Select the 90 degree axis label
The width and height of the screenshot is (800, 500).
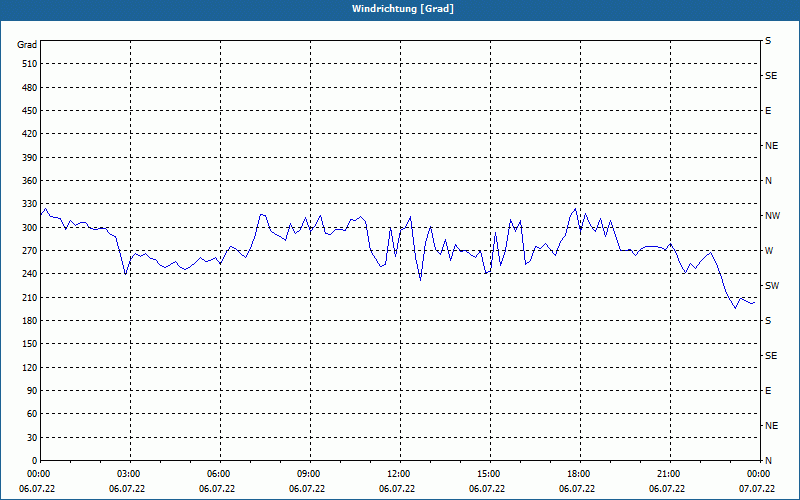[32, 391]
